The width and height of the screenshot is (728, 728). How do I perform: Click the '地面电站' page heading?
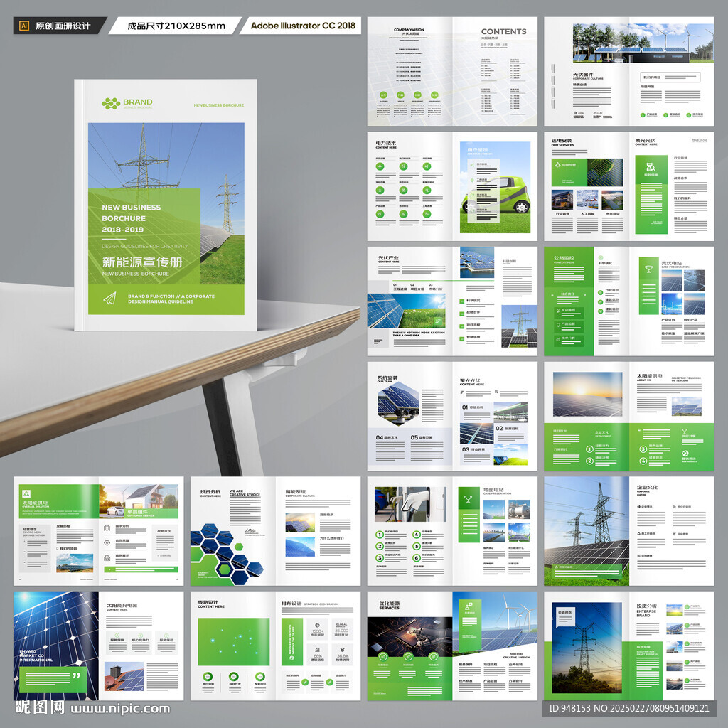coord(494,490)
